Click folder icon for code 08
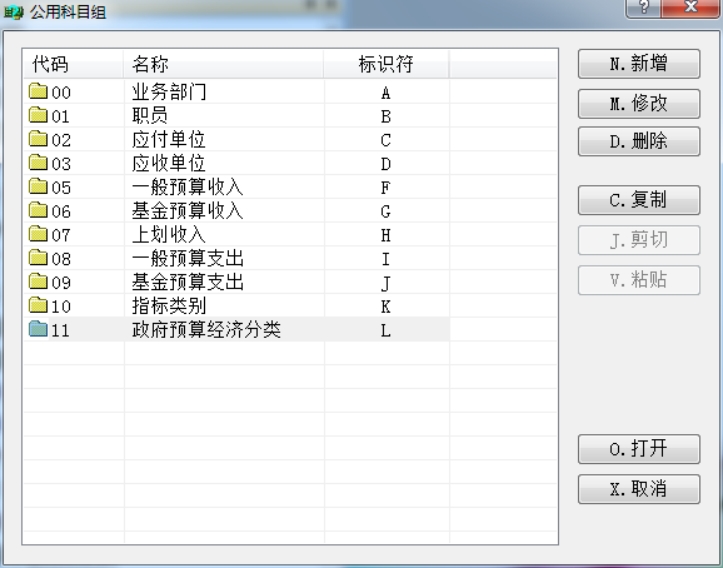 (38, 258)
